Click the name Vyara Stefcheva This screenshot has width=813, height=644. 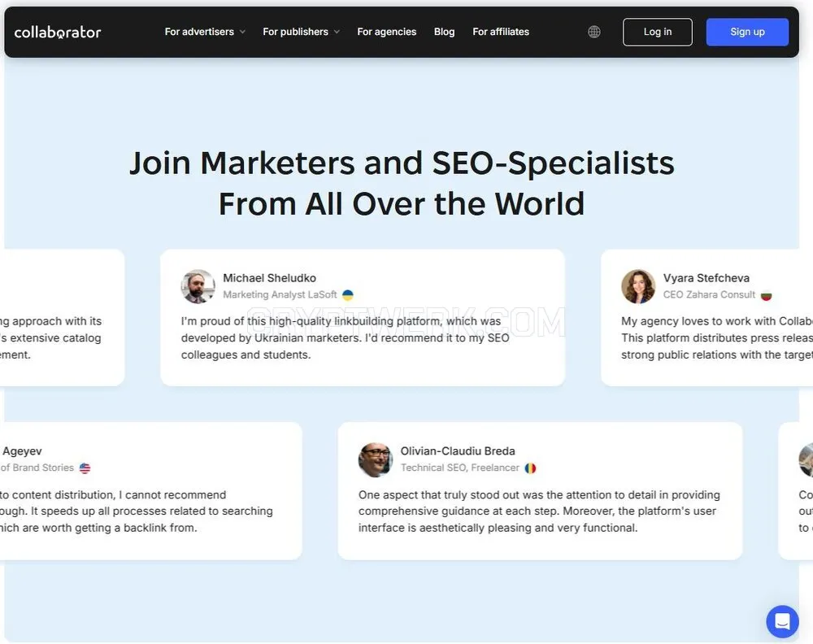click(x=706, y=278)
